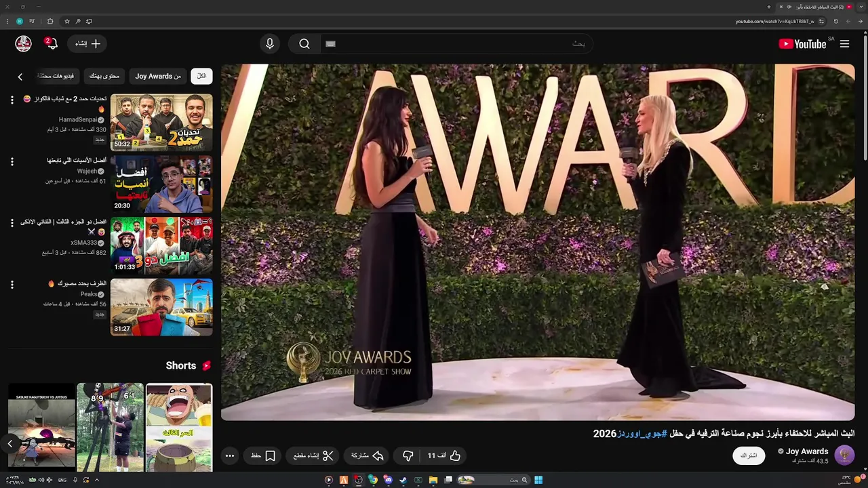This screenshot has width=868, height=488.
Task: Open the YouTube hamburger guide menu
Action: coord(844,44)
